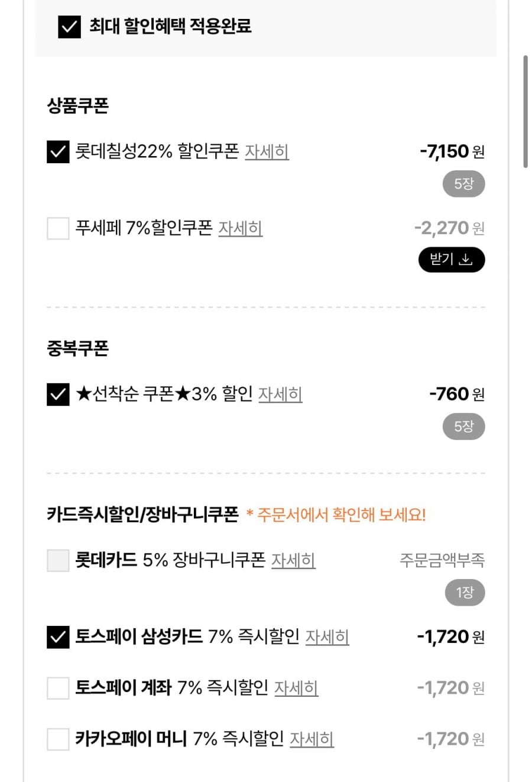Image resolution: width=532 pixels, height=782 pixels.
Task: Click the vertical scrollbar thumb
Action: click(x=525, y=112)
